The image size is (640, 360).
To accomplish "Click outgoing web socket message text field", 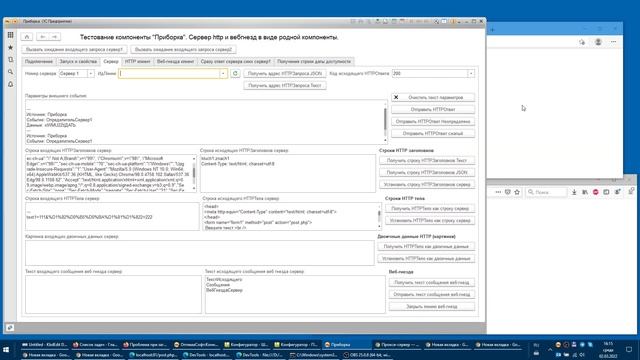I will (x=295, y=294).
